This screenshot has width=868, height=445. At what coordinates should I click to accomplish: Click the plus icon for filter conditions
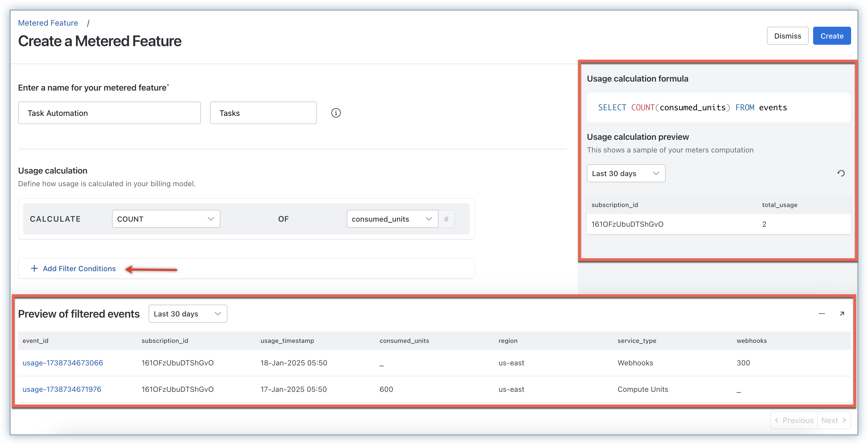point(34,268)
